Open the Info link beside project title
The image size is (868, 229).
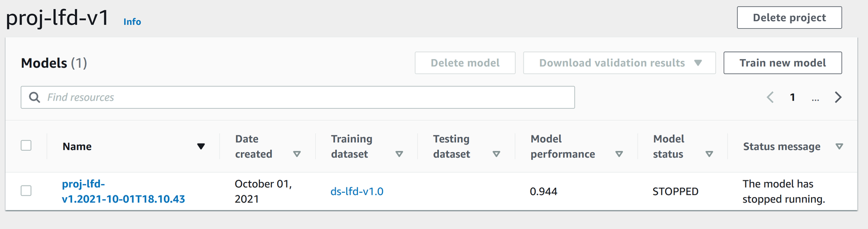click(x=132, y=22)
